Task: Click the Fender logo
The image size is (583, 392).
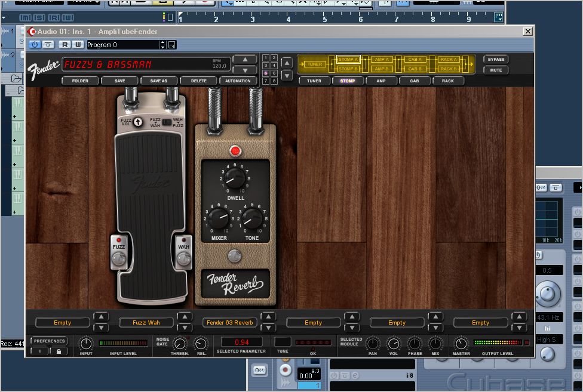Action: [44, 64]
